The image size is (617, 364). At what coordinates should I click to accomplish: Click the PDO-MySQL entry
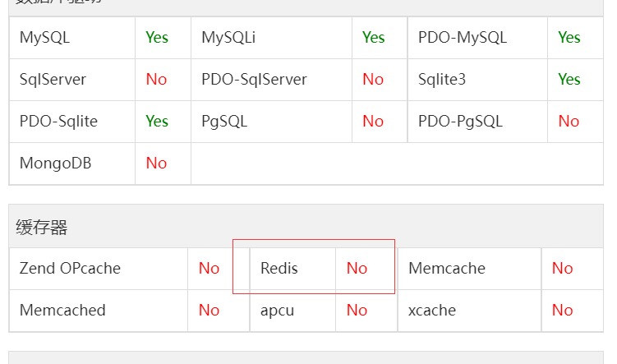click(477, 38)
